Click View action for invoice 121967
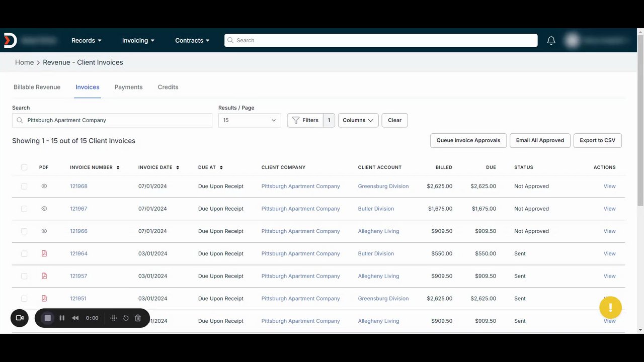Image resolution: width=644 pixels, height=362 pixels. coord(609,209)
